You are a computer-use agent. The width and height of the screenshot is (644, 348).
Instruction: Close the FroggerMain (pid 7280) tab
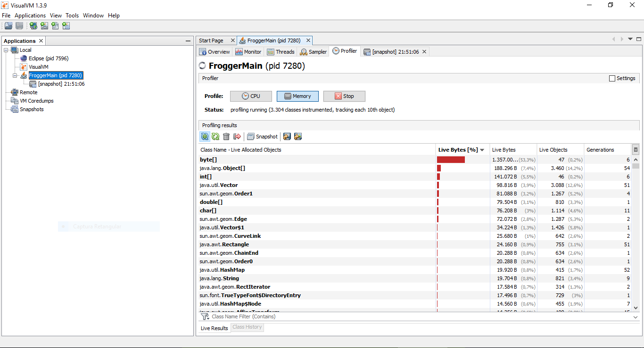click(x=308, y=40)
